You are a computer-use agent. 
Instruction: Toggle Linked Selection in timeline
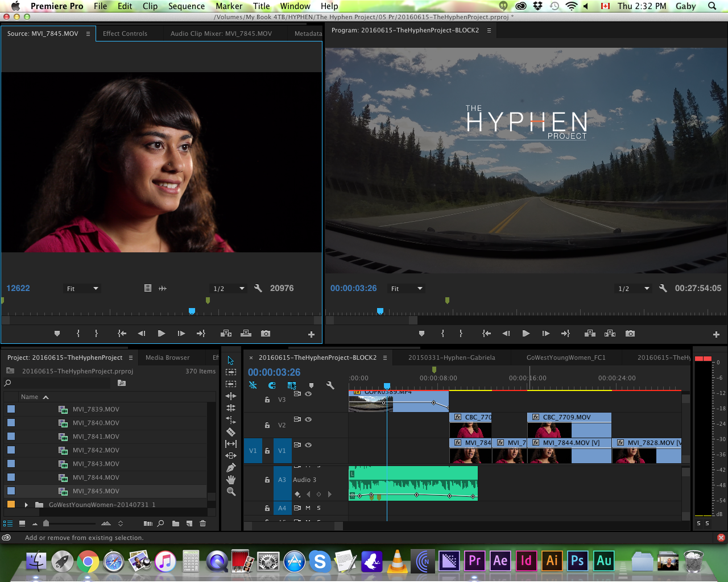pyautogui.click(x=292, y=385)
